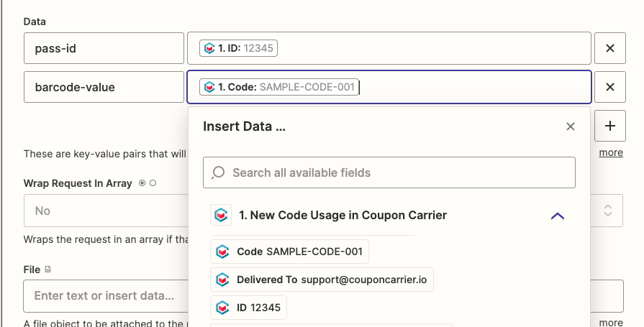Click Coupon Carrier icon in section header

coord(221,215)
